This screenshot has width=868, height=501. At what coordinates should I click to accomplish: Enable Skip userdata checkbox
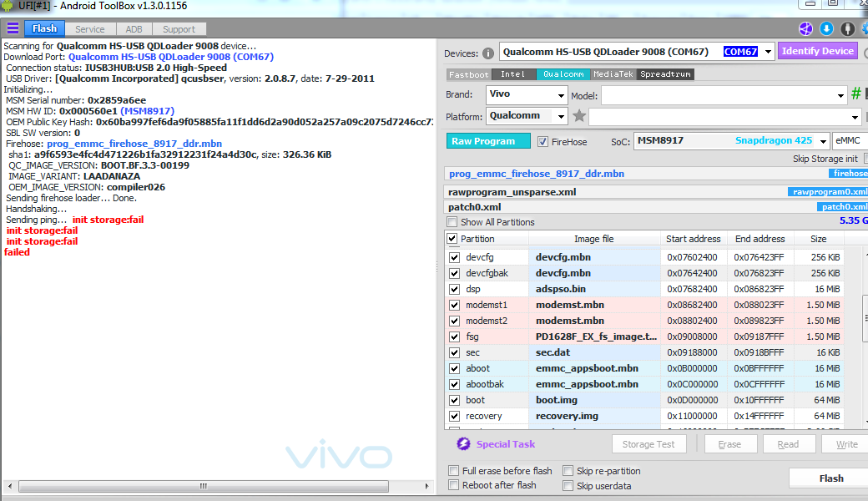[568, 485]
